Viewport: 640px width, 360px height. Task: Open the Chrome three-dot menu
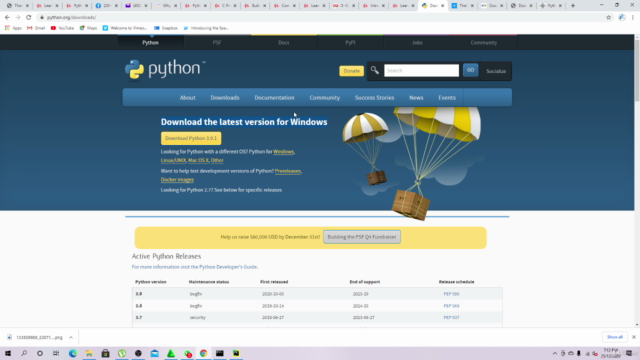[x=633, y=17]
